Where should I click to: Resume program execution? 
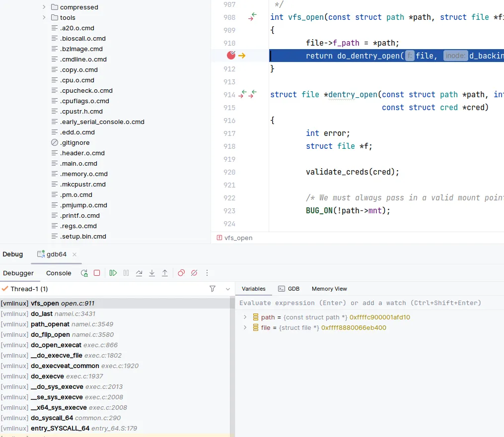point(113,273)
